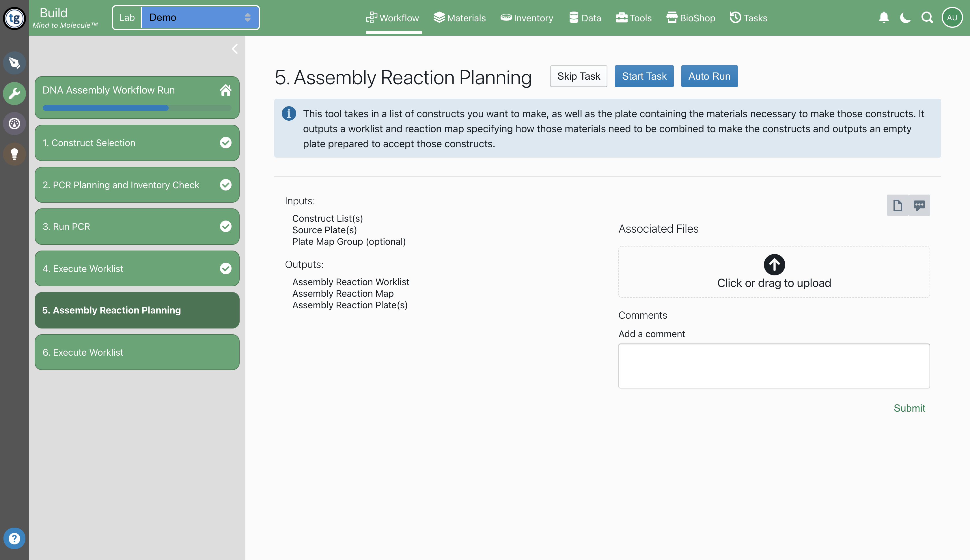This screenshot has height=560, width=970.
Task: Open the BioShop menu
Action: (691, 18)
